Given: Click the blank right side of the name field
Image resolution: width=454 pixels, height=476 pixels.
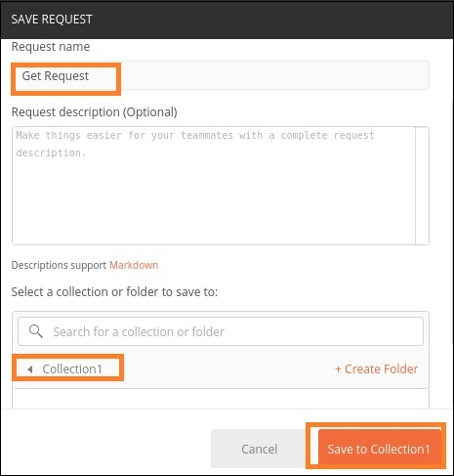Looking at the screenshot, I should [275, 75].
